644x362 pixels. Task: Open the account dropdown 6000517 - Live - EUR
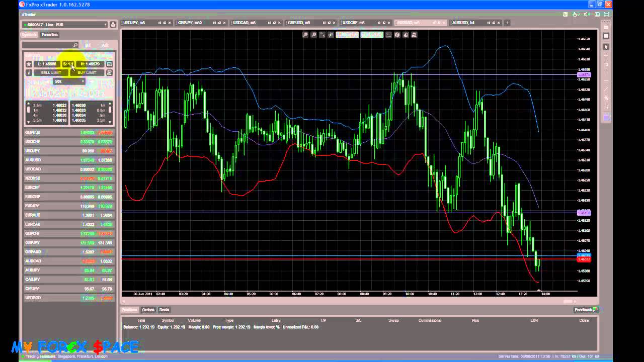point(64,24)
